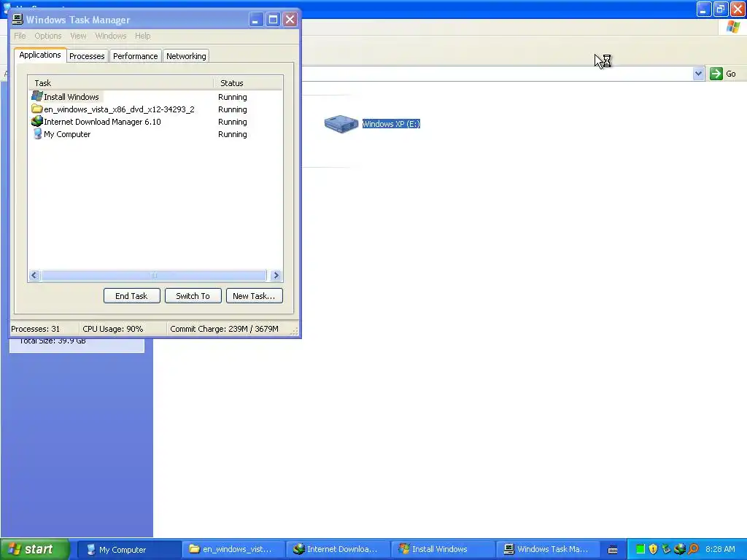Open Internet Downloa... taskbar button
Image resolution: width=747 pixels, height=560 pixels.
point(338,549)
